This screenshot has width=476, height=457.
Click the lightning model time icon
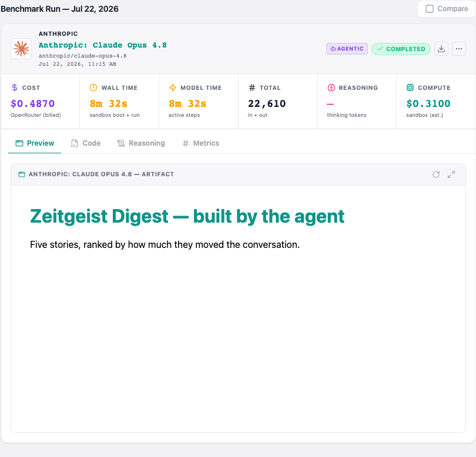(172, 88)
